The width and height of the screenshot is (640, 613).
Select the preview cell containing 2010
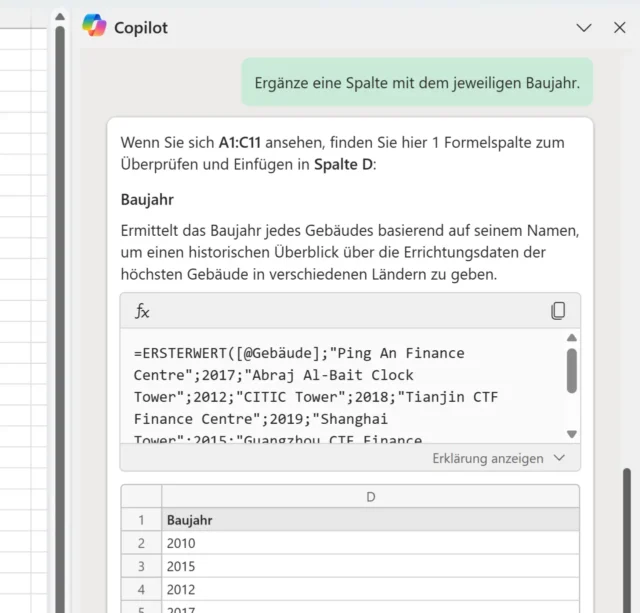tap(181, 543)
